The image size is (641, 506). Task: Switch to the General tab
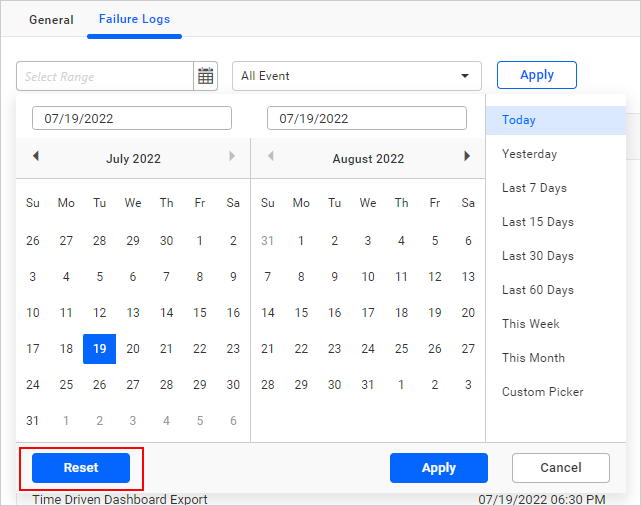coord(51,20)
